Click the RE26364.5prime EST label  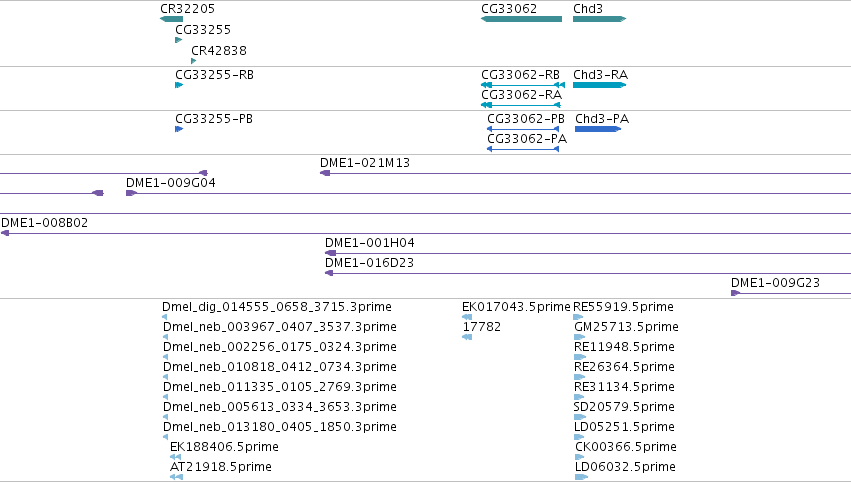click(x=624, y=367)
